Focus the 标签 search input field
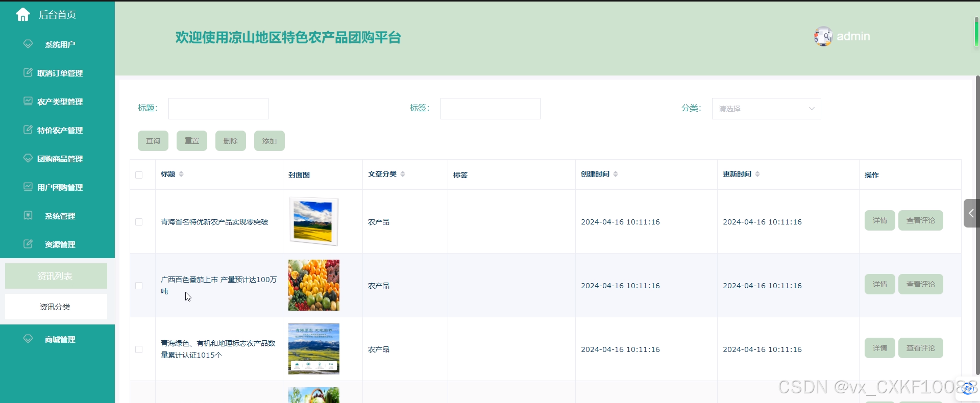The height and width of the screenshot is (403, 980). [491, 109]
